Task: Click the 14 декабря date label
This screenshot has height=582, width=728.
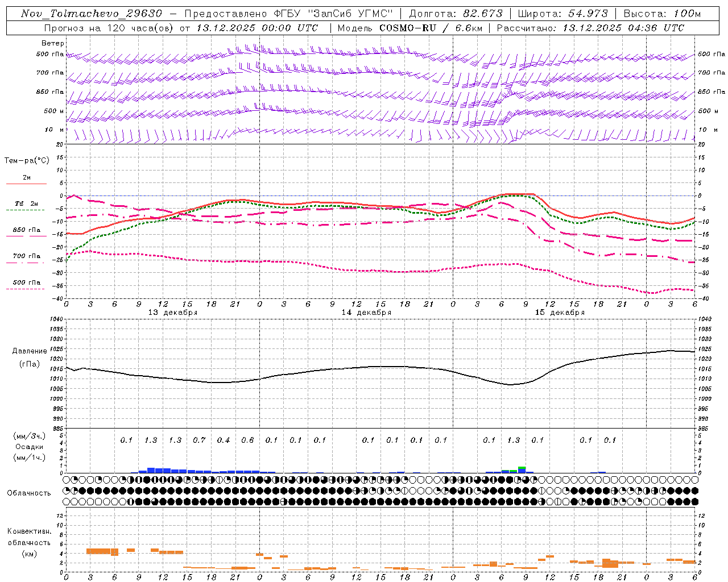Action: click(366, 313)
